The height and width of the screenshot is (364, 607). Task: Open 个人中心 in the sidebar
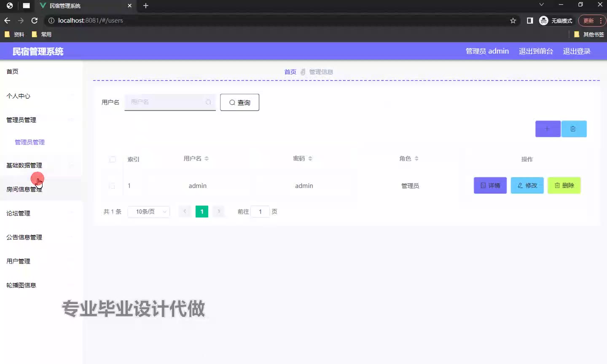19,96
